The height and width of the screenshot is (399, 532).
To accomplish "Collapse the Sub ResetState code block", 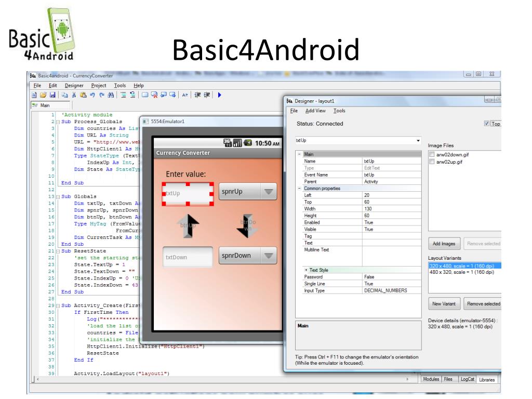I will (x=58, y=251).
